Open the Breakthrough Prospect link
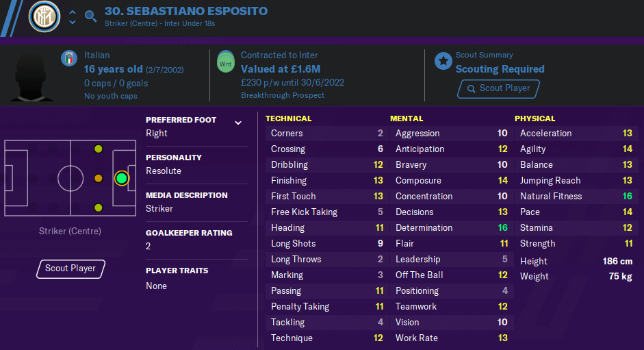Screen dimensions: 644x350 coord(283,95)
